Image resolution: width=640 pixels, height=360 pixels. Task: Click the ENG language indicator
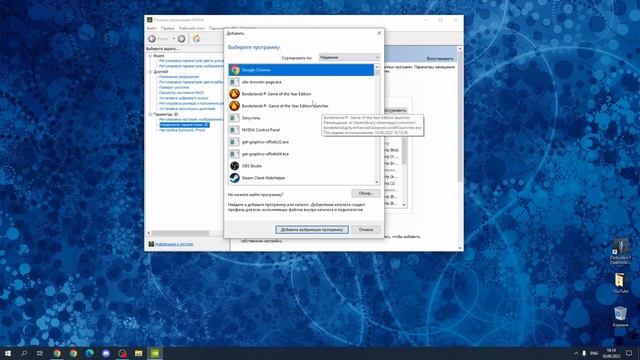coord(594,353)
